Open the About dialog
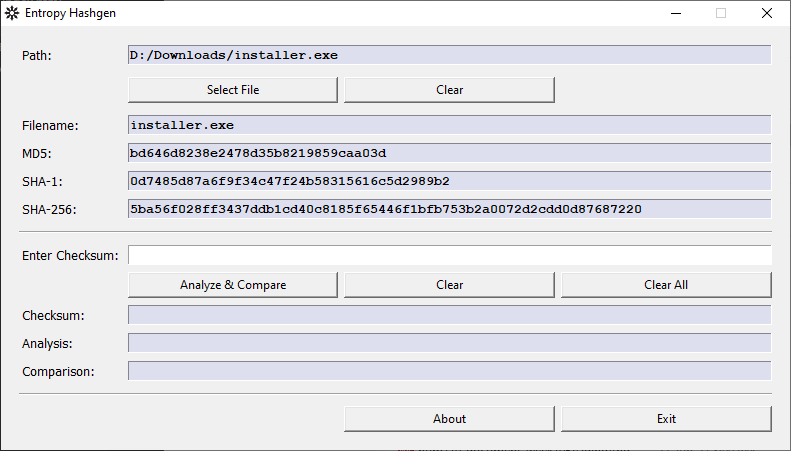 pyautogui.click(x=449, y=419)
